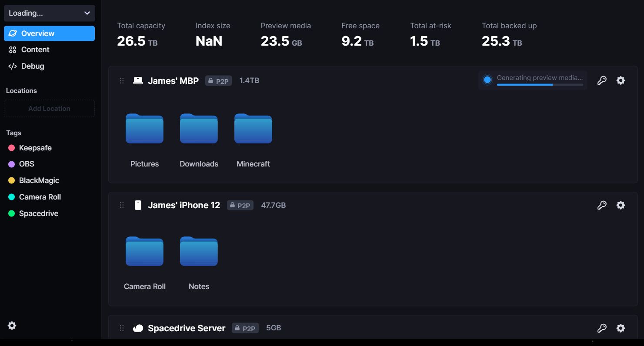644x346 pixels.
Task: Click the key icon for Spacedrive Server
Action: click(x=602, y=328)
